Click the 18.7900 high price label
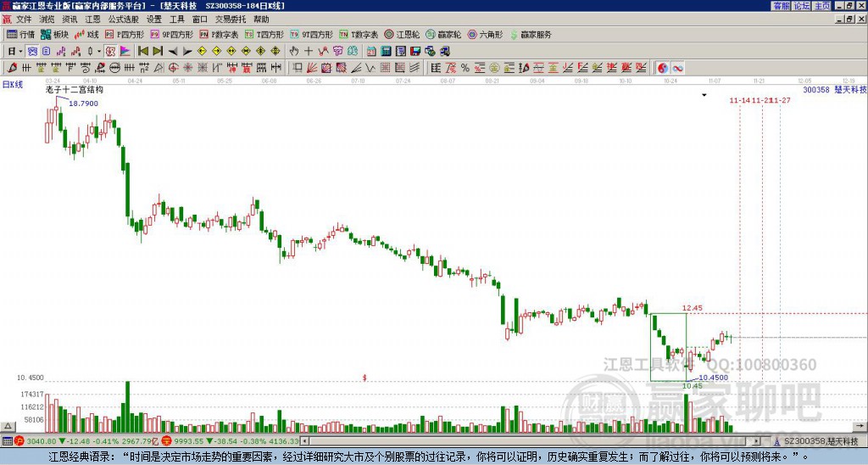The image size is (868, 465). (84, 104)
